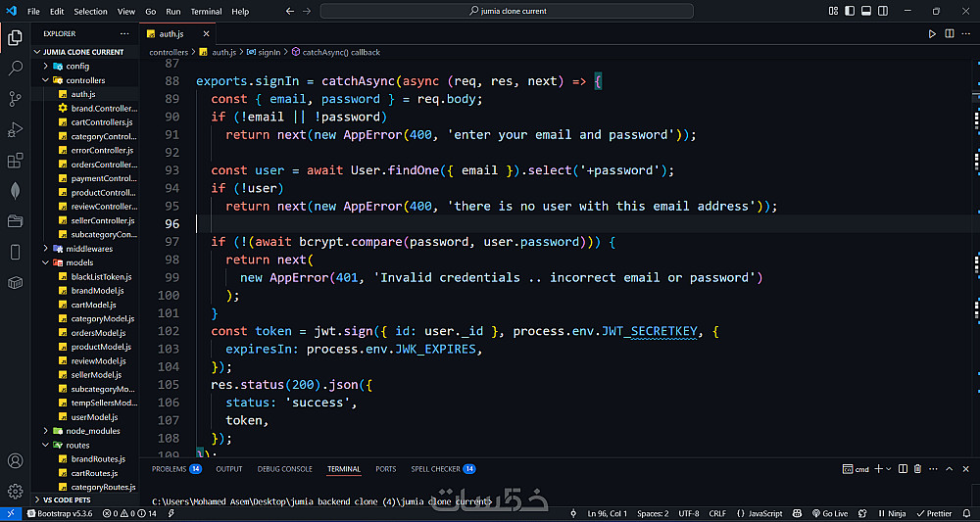Toggle Primary Side Bar visibility
The image size is (980, 522).
point(850,11)
